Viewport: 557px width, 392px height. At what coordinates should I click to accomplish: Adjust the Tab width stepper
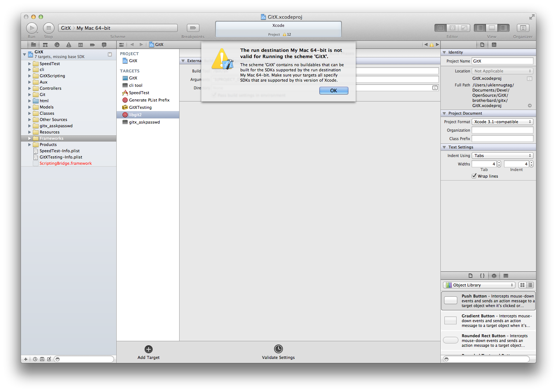click(499, 164)
